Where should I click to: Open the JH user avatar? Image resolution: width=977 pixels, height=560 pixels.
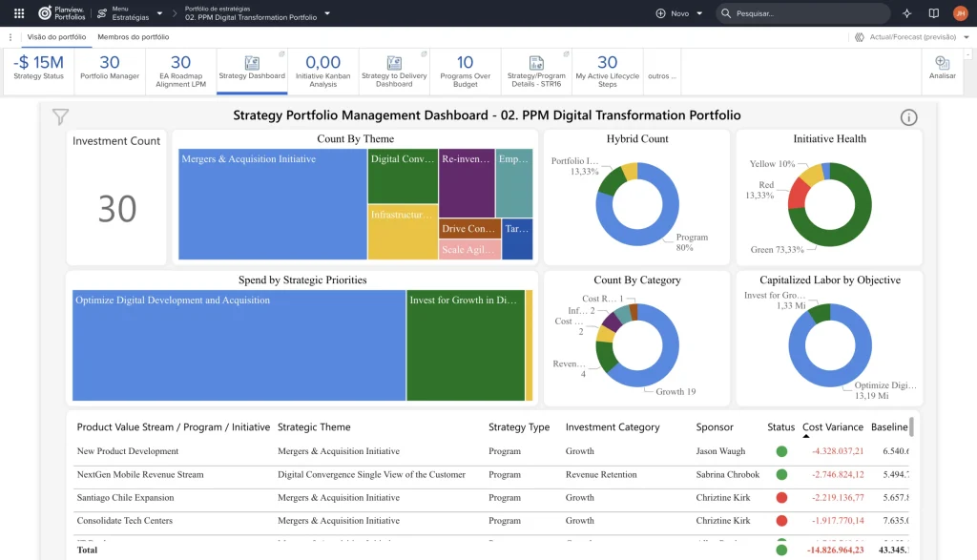pyautogui.click(x=960, y=13)
